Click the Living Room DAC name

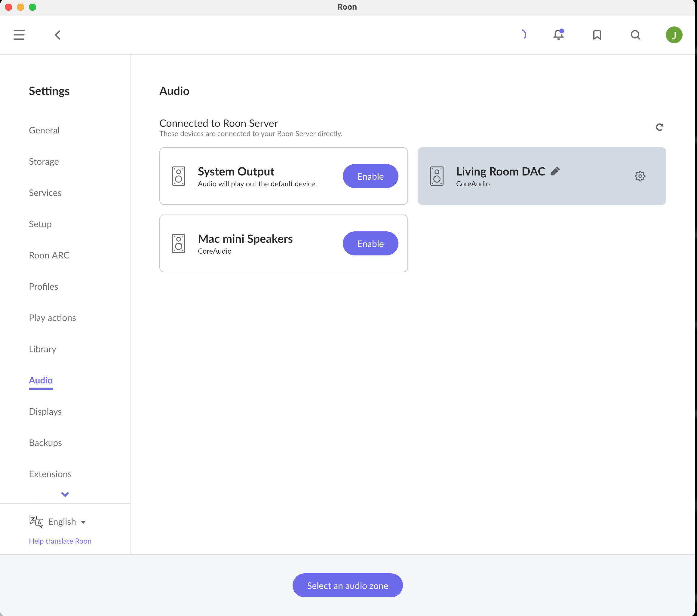pos(500,171)
